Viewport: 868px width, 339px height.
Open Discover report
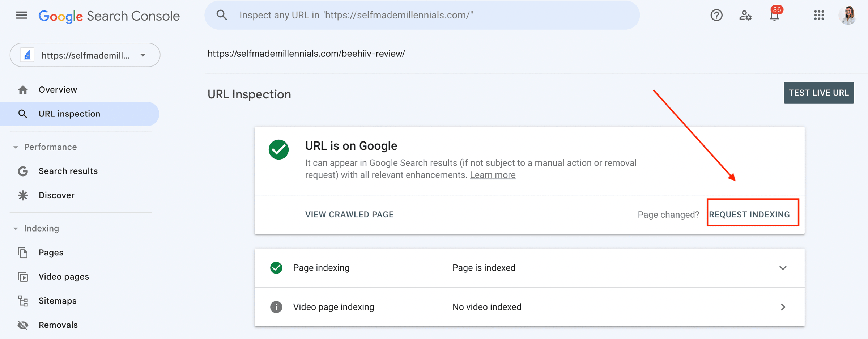tap(56, 195)
